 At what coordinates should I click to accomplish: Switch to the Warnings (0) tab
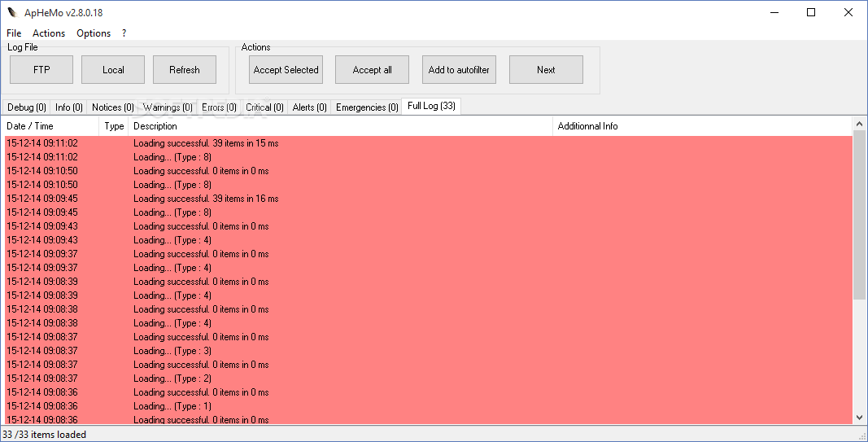tap(168, 107)
